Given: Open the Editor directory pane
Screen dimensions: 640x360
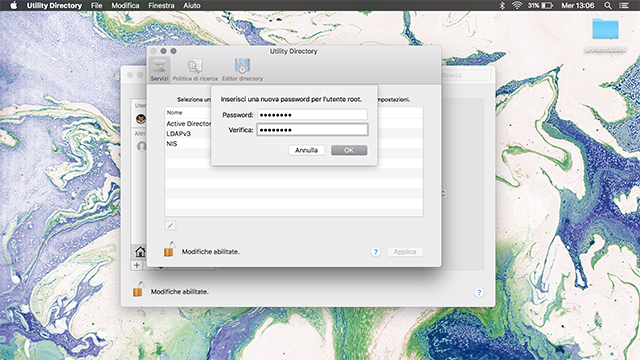Looking at the screenshot, I should (242, 70).
